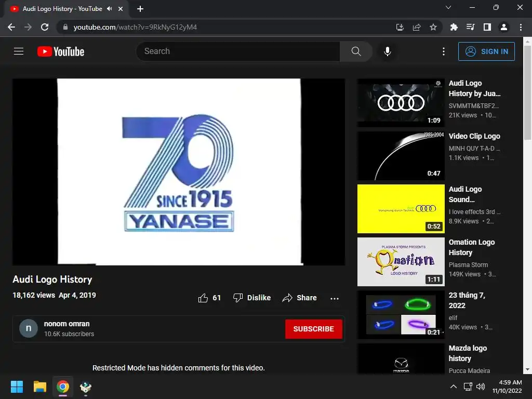The width and height of the screenshot is (532, 399).
Task: Pause the video by clicking the player
Action: pyautogui.click(x=179, y=171)
